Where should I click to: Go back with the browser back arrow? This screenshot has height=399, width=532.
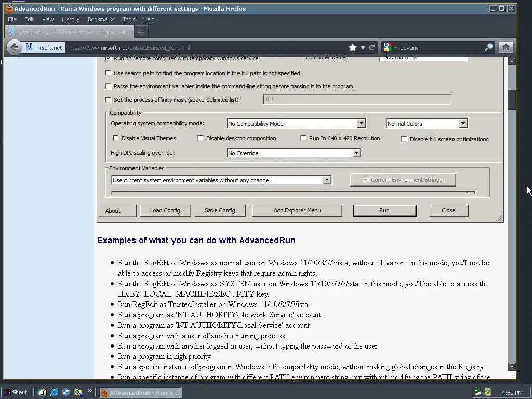(14, 47)
